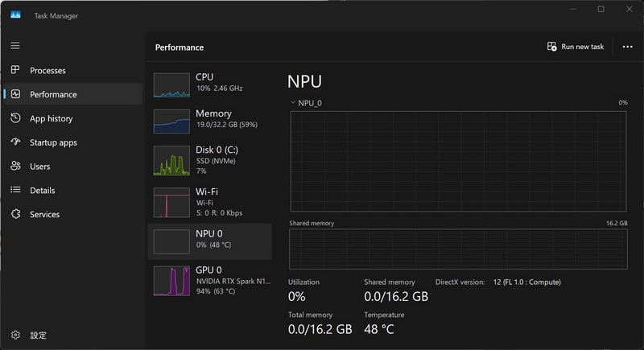Image resolution: width=644 pixels, height=350 pixels.
Task: Go to the Startup apps page
Action: 73,142
